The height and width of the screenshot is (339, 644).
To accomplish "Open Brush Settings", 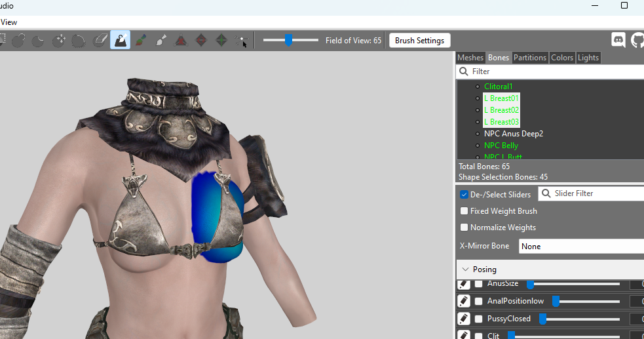I will pos(419,40).
